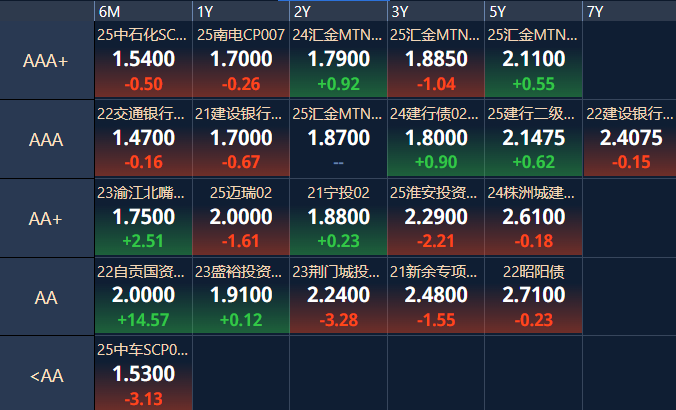The width and height of the screenshot is (676, 410).
Task: Select the 6M tenor column header
Action: 142,11
